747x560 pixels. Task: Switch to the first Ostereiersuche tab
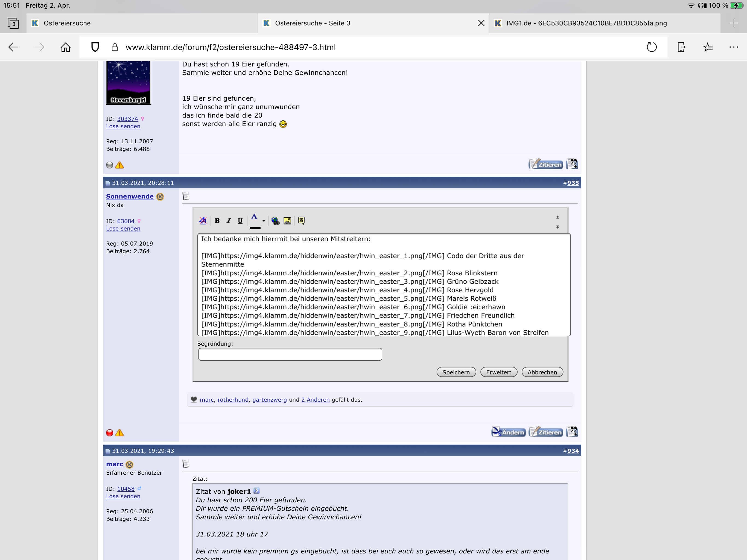(x=67, y=23)
